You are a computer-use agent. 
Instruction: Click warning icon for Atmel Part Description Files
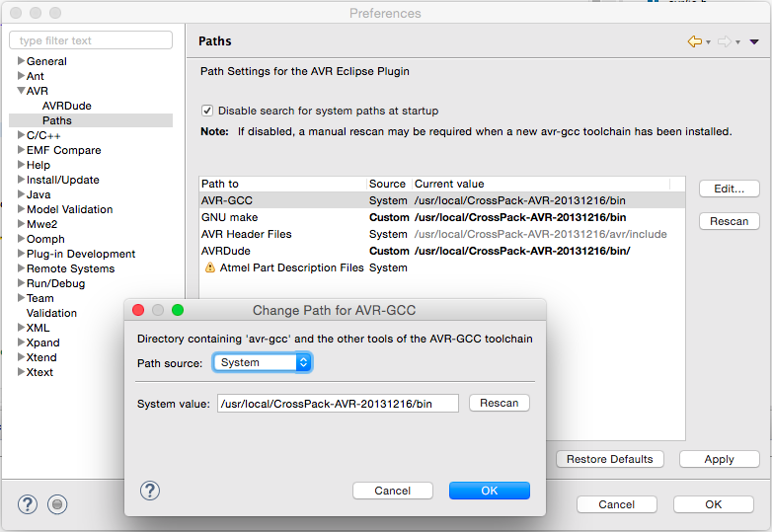click(209, 267)
